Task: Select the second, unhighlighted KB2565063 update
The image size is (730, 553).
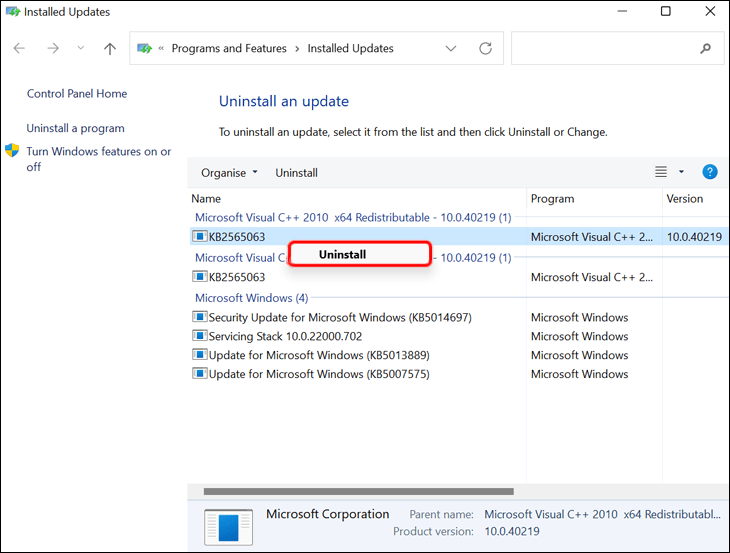Action: 237,277
